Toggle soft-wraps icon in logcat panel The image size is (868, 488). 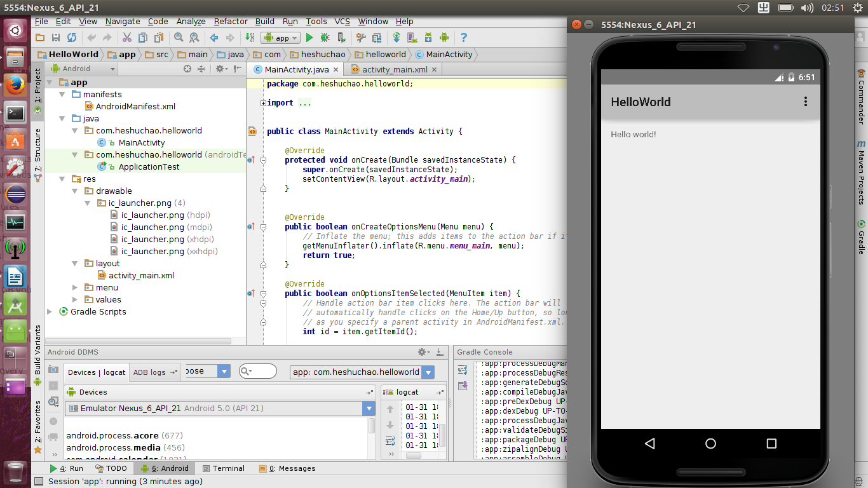[390, 441]
